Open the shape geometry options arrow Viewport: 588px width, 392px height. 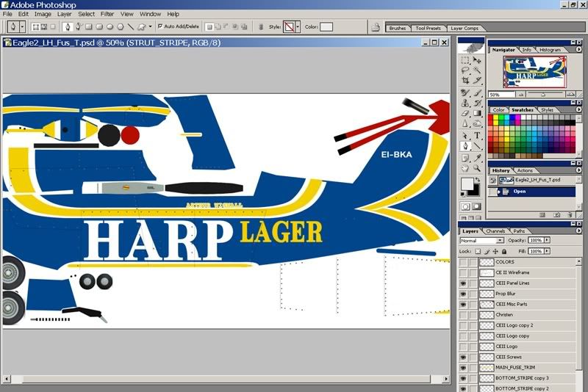tap(151, 26)
